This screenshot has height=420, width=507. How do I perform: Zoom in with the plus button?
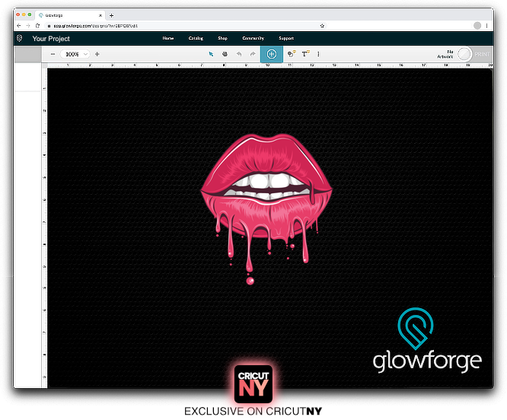(x=97, y=54)
